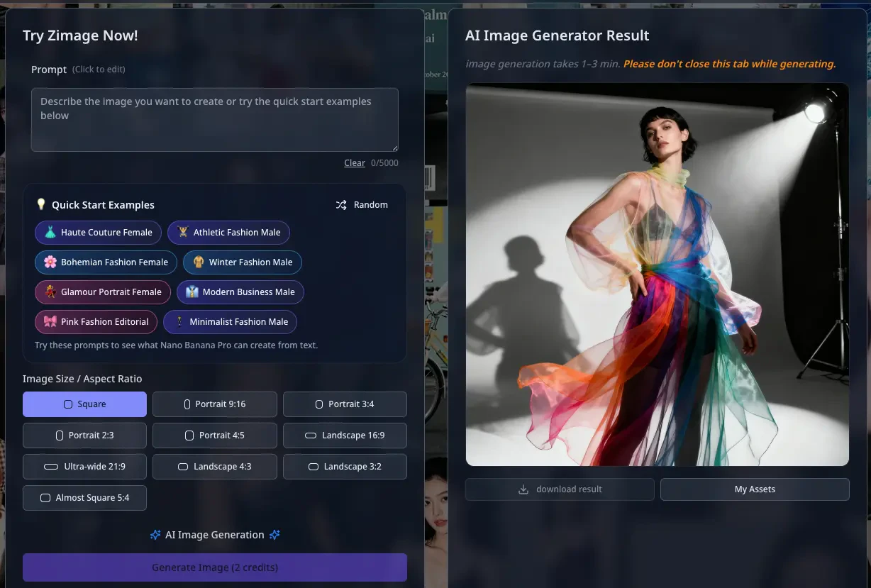
Task: Select the Square aspect ratio
Action: [84, 404]
